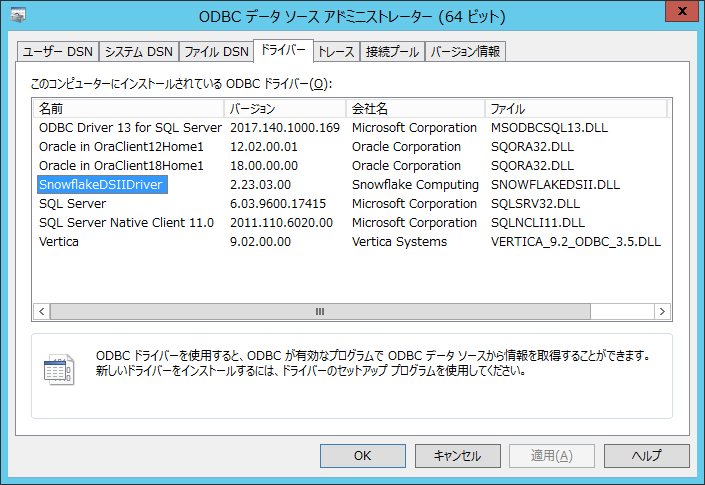
Task: Select ODBC Driver 13 for SQL Server
Action: click(x=130, y=128)
